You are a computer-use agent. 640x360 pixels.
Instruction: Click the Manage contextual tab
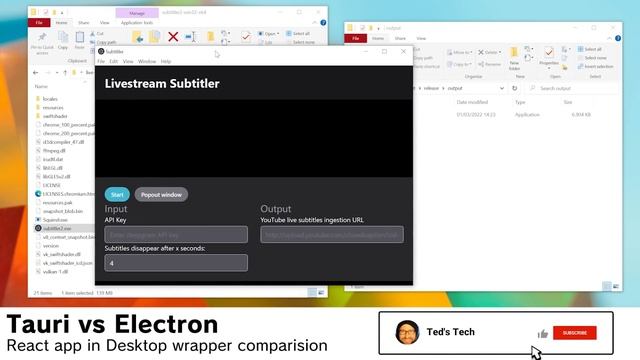pos(137,13)
